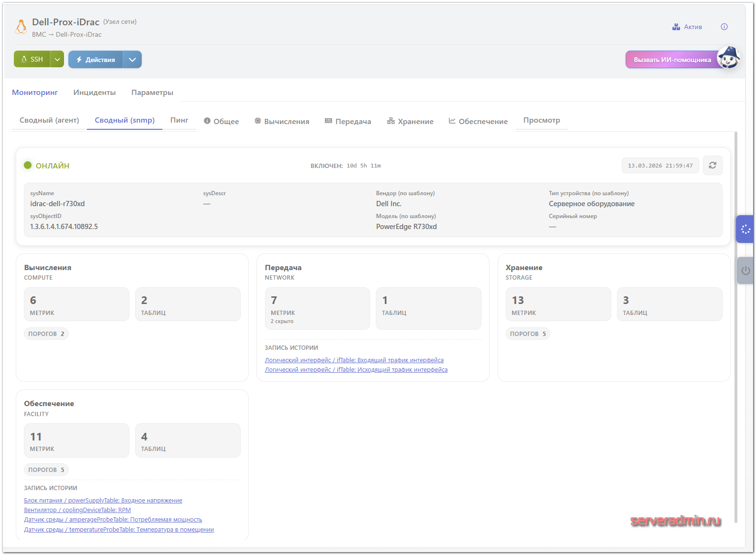This screenshot has height=555, width=756.
Task: Open the incoming interface traffic history link
Action: coord(354,360)
